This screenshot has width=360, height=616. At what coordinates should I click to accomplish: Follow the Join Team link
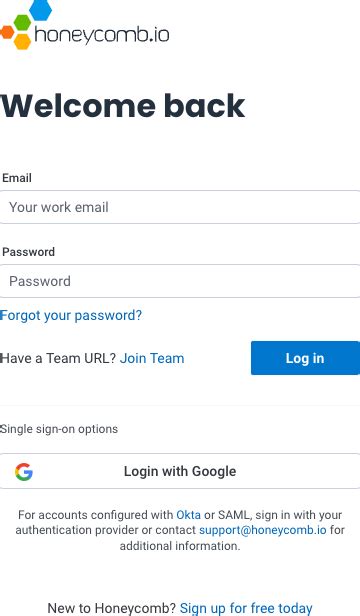tap(152, 358)
